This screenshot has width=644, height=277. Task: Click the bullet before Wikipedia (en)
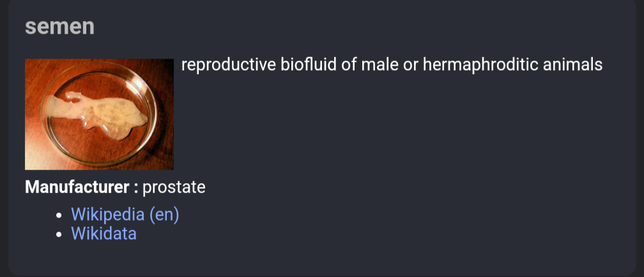coord(59,215)
